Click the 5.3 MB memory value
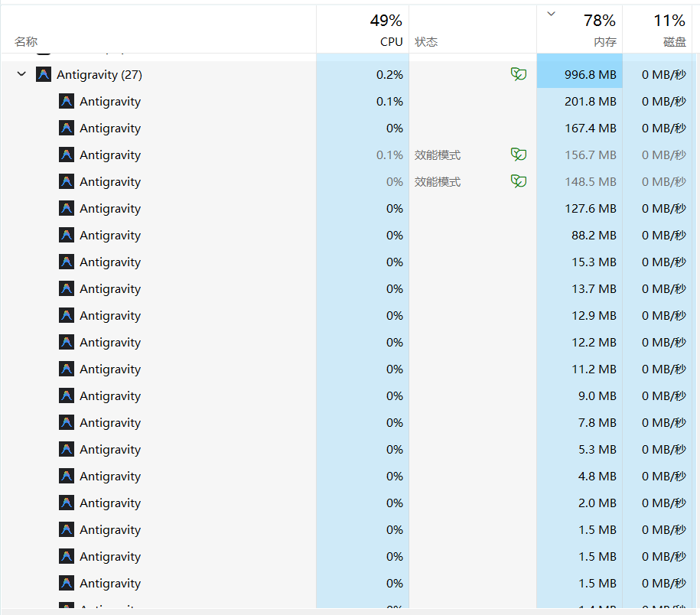This screenshot has height=615, width=700. click(x=597, y=450)
